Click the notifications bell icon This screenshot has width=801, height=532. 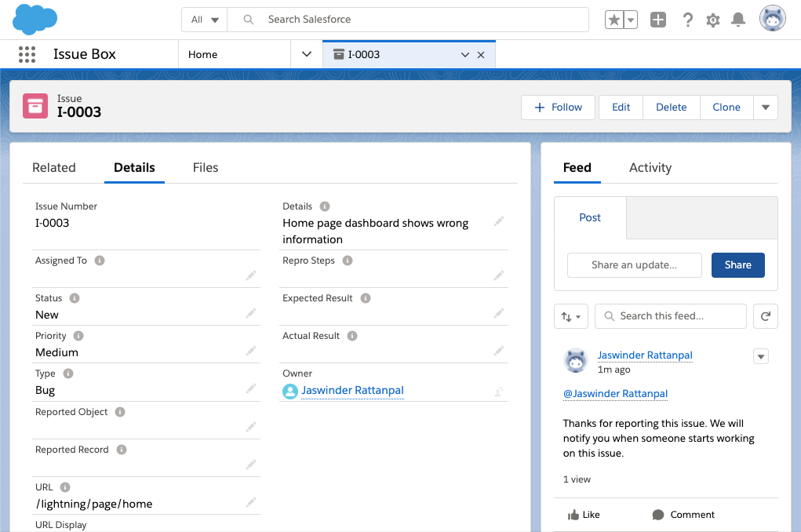click(737, 20)
